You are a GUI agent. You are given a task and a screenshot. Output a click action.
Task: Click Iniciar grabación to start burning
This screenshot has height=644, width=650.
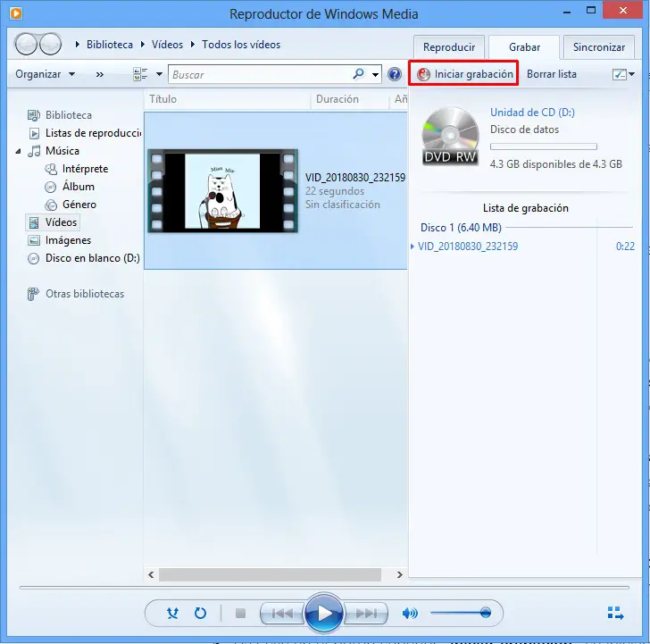coord(464,74)
